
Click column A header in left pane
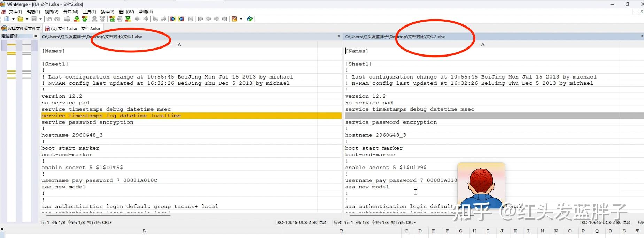[x=179, y=44]
